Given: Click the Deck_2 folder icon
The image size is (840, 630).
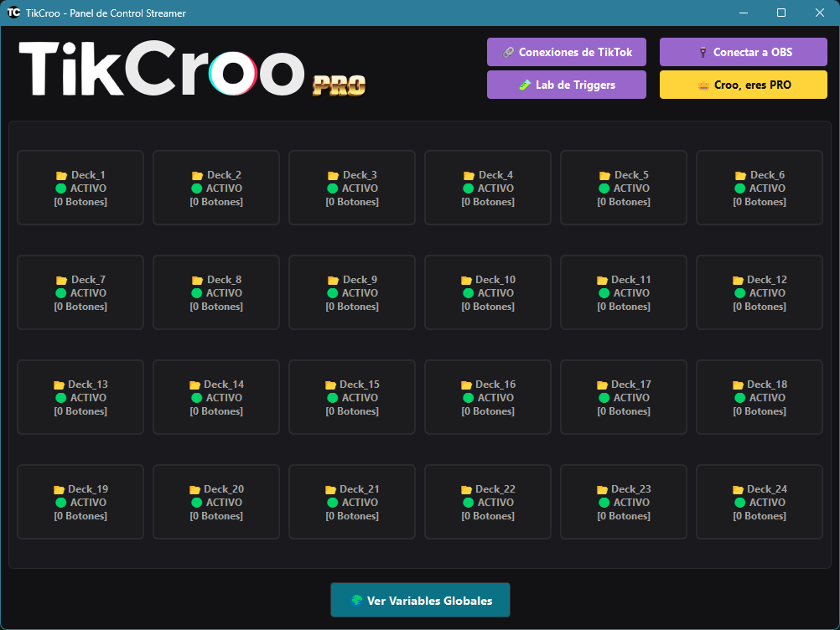Looking at the screenshot, I should [197, 176].
